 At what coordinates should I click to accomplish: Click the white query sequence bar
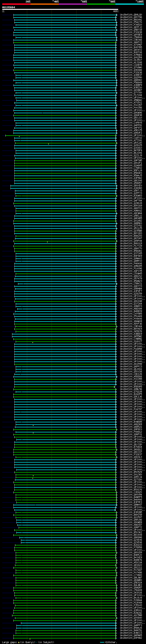coord(60,10)
